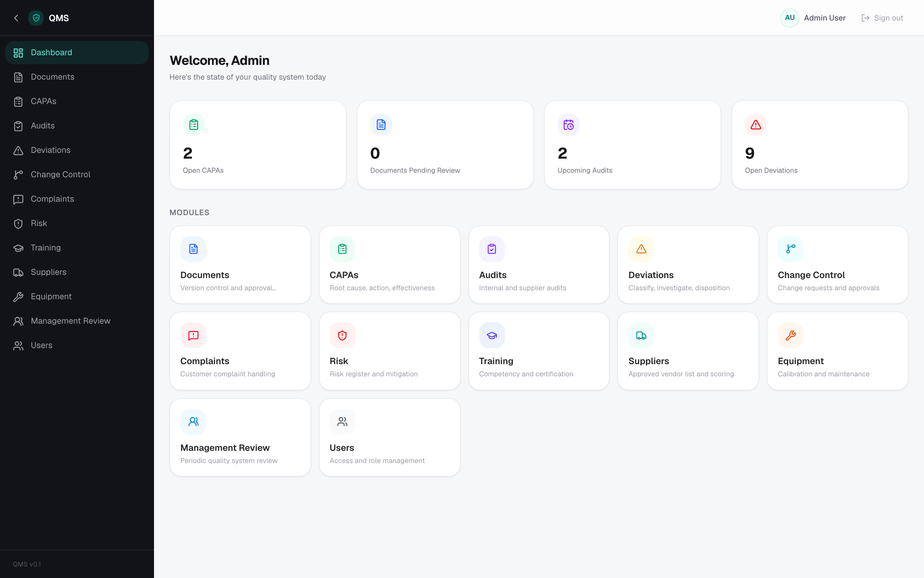Click the Suppliers truck icon in sidebar
The image size is (924, 578).
[x=18, y=272]
